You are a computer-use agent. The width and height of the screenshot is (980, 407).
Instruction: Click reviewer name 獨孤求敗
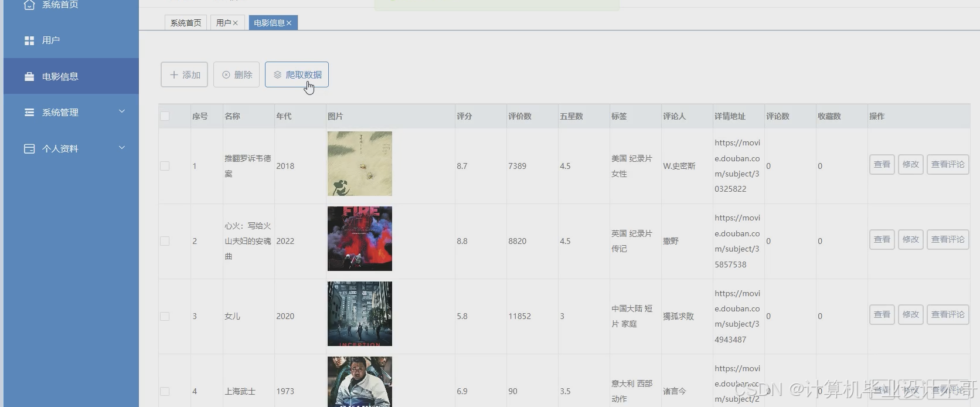[678, 316]
